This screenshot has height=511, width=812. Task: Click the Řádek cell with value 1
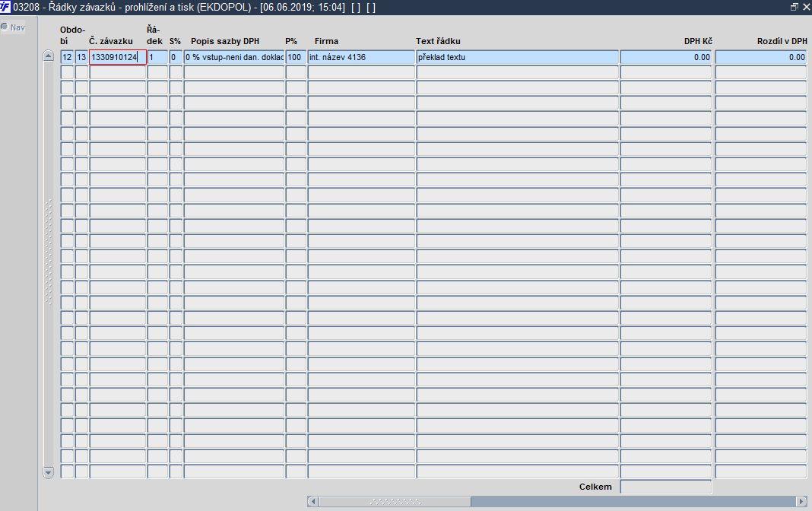coord(157,57)
